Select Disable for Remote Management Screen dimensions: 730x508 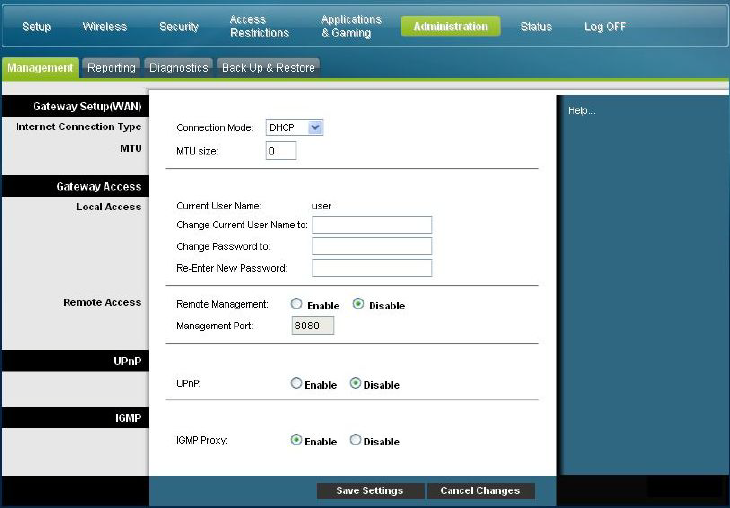(358, 304)
